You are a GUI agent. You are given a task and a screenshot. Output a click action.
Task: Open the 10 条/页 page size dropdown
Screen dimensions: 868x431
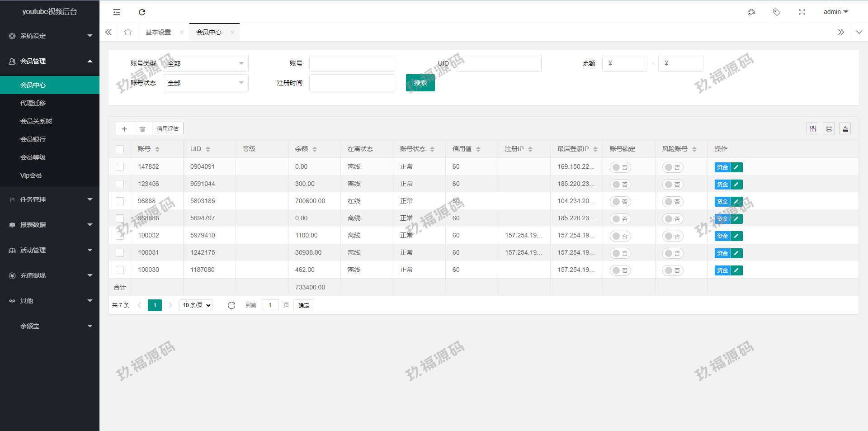tap(196, 305)
